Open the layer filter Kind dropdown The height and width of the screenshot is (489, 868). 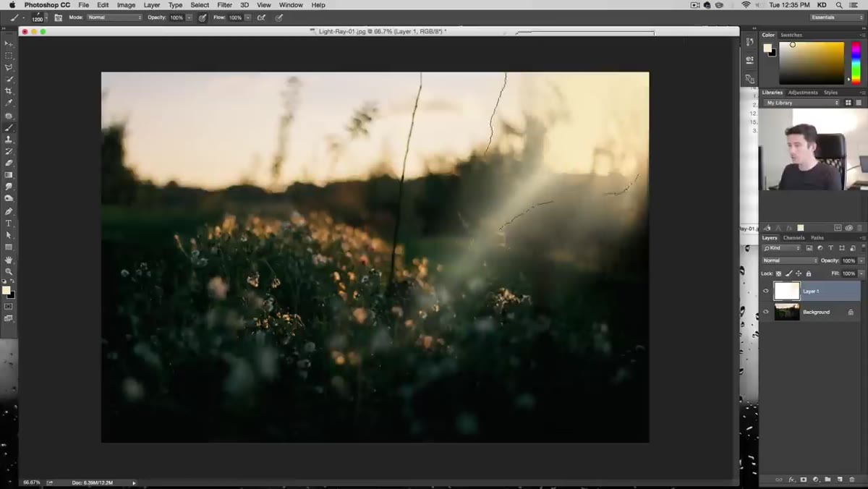pyautogui.click(x=782, y=248)
